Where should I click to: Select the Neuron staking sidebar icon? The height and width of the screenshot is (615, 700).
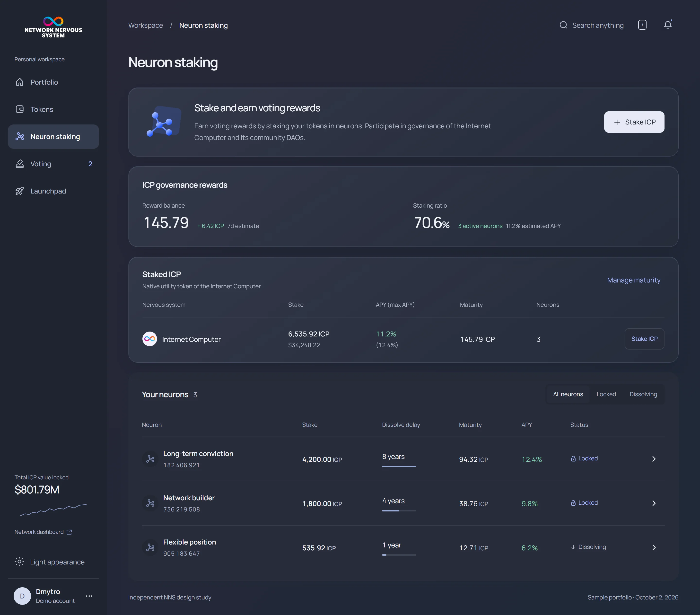tap(19, 137)
